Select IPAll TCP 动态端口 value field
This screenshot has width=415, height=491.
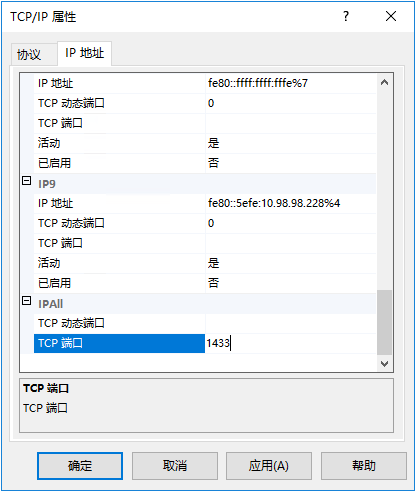[x=290, y=323]
